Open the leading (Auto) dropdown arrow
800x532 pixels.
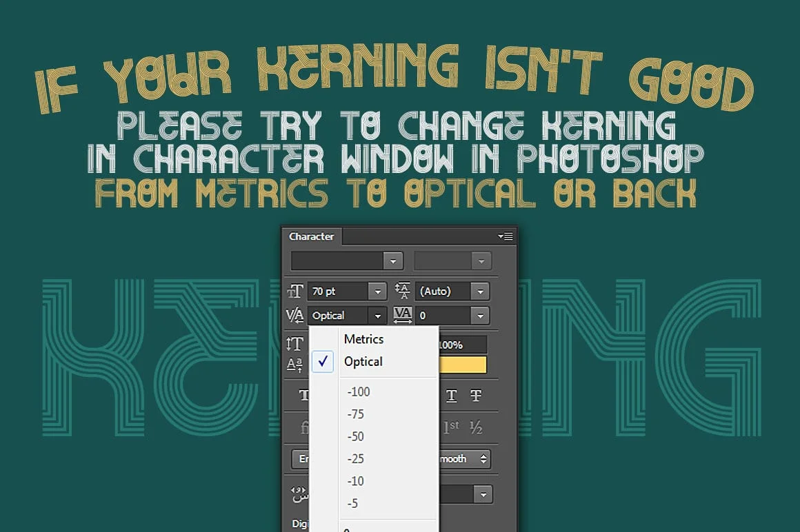point(480,291)
